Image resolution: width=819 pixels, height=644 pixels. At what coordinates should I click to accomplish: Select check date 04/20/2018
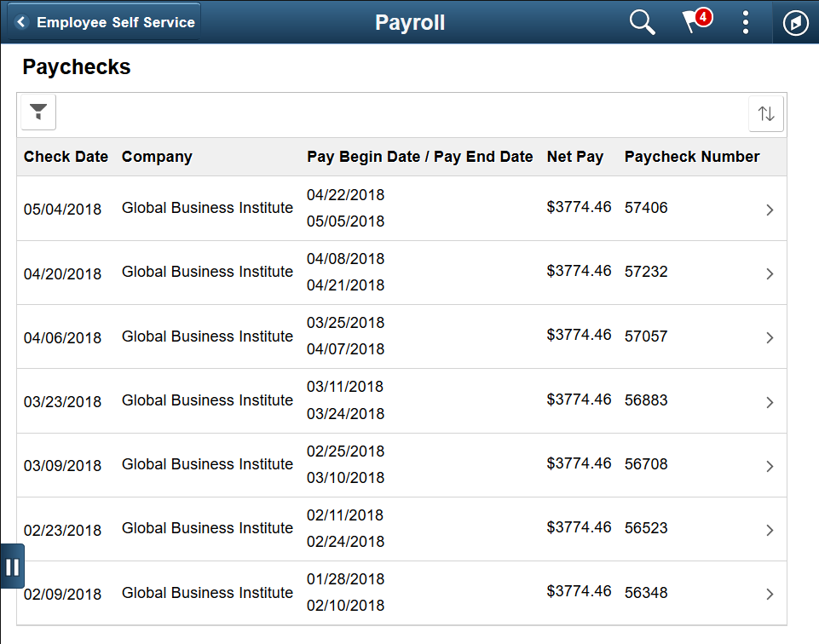click(x=63, y=274)
